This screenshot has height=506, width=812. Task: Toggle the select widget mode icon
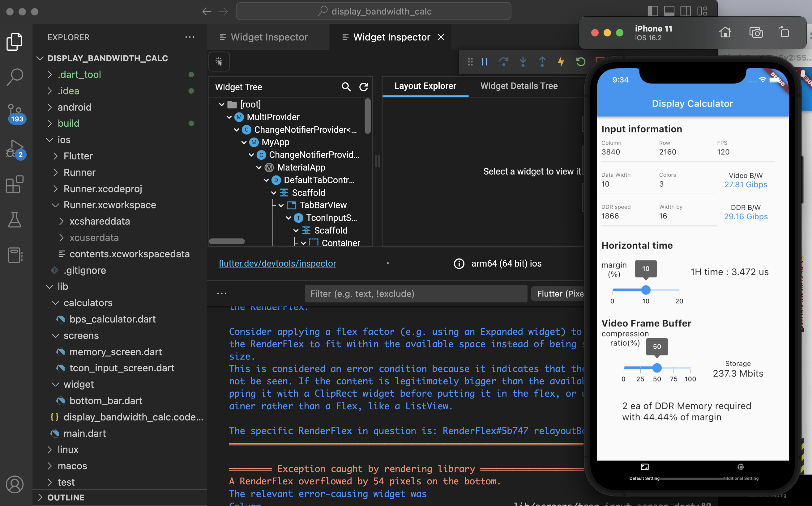pyautogui.click(x=219, y=61)
